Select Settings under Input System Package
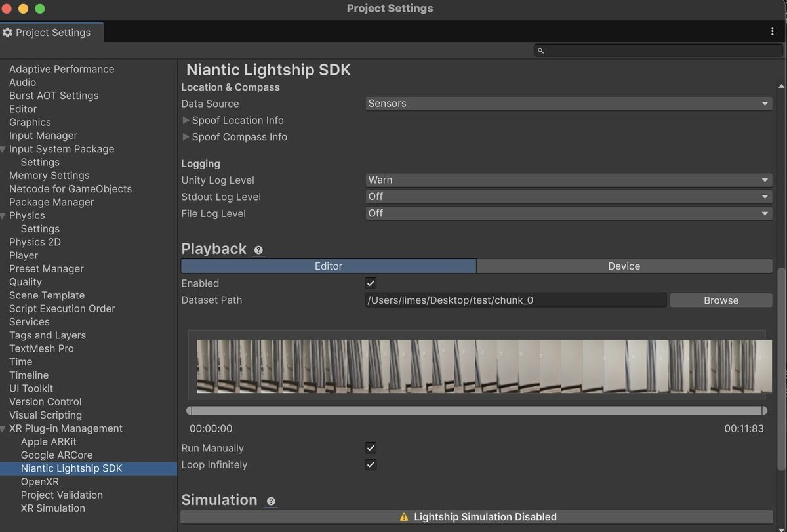The image size is (787, 532). (x=40, y=162)
